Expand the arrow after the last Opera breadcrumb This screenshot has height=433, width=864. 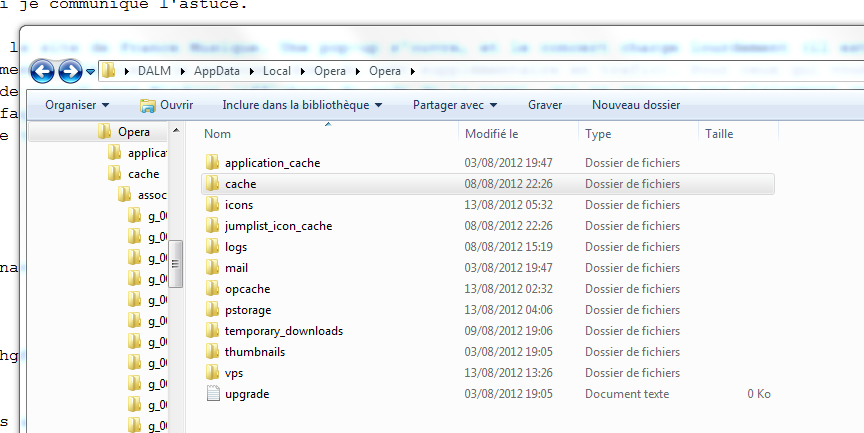(x=413, y=71)
